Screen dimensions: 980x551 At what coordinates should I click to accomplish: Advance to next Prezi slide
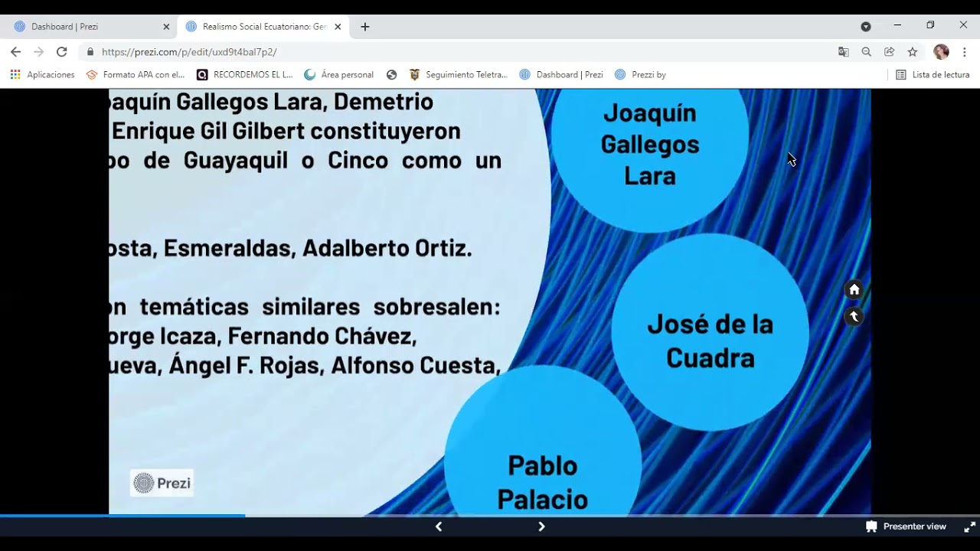pos(541,527)
